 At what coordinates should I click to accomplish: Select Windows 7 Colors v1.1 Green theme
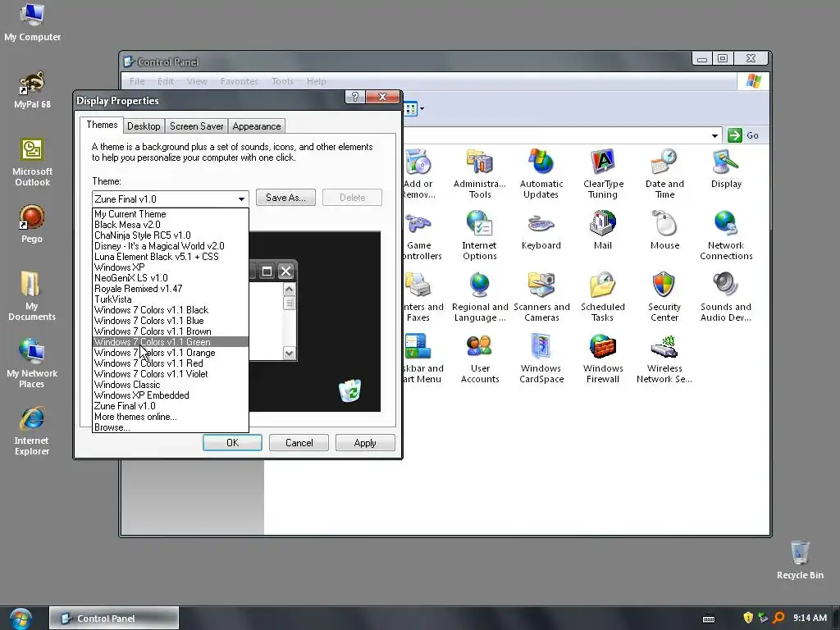[171, 342]
